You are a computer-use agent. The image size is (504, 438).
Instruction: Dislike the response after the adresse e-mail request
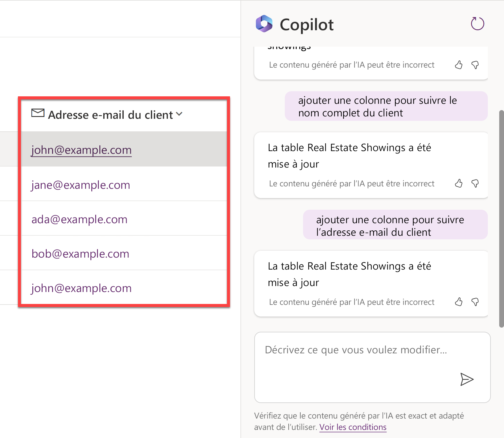click(475, 302)
